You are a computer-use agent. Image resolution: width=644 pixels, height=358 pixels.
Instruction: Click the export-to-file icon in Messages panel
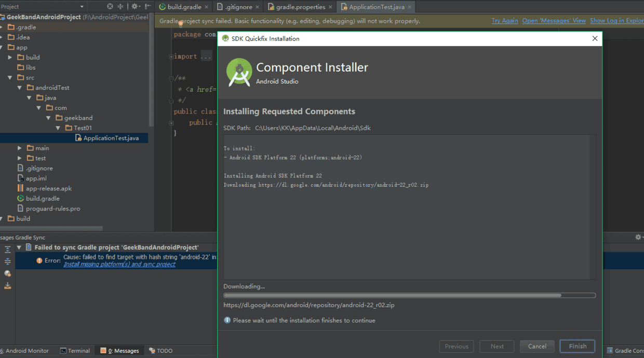[x=7, y=286]
